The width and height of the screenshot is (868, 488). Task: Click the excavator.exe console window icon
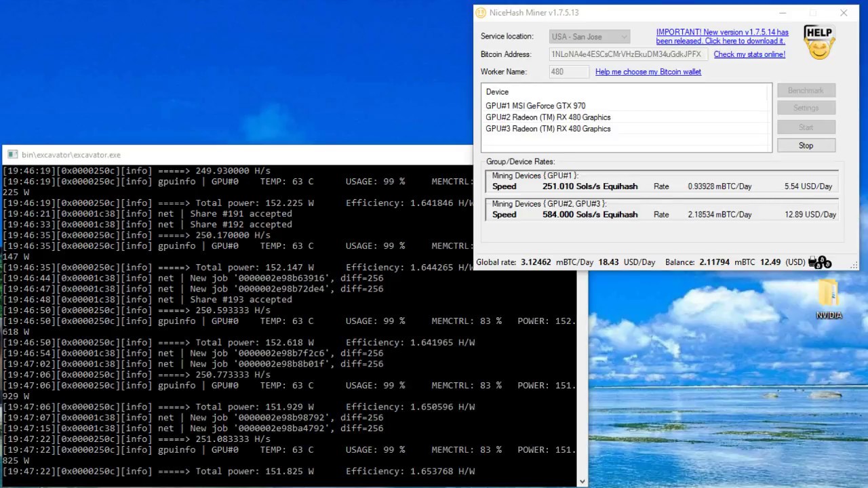click(12, 155)
